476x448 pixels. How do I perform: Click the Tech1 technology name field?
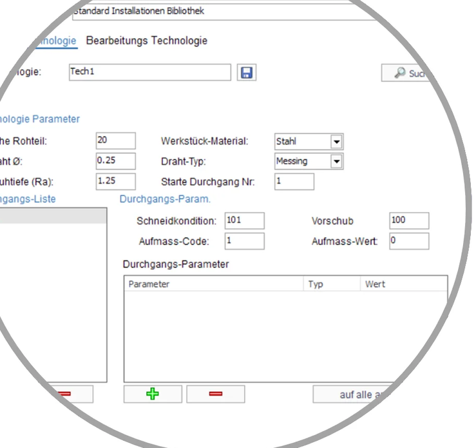coord(150,72)
